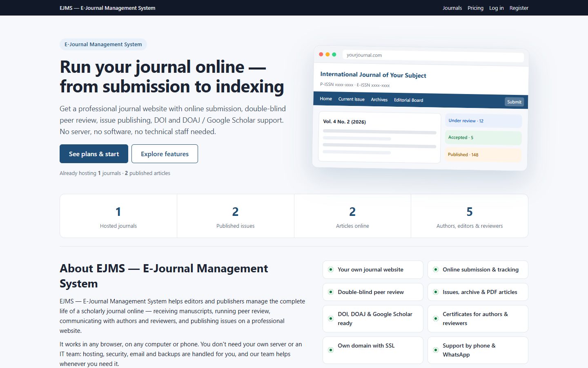The width and height of the screenshot is (588, 368).
Task: Click the Already hosting 1 journals text line
Action: [x=115, y=173]
